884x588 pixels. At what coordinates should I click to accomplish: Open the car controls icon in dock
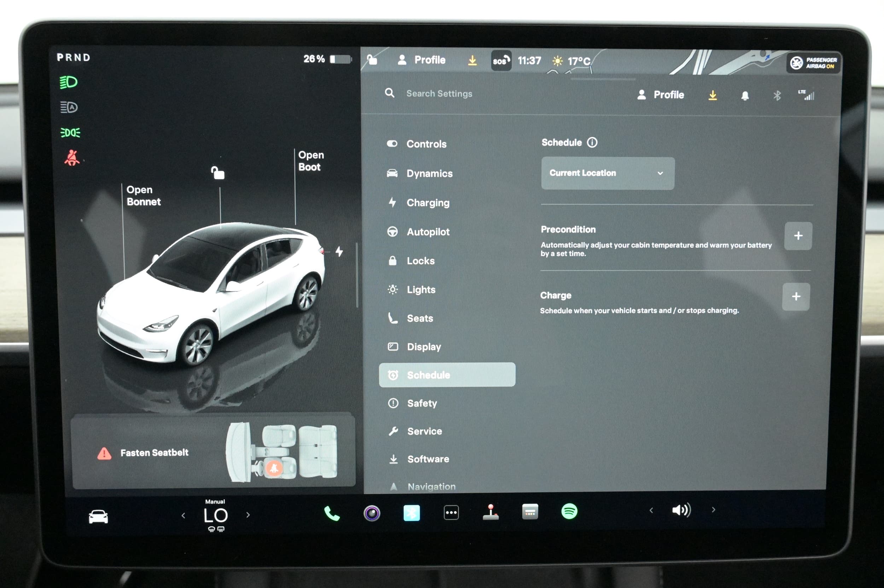pos(98,516)
